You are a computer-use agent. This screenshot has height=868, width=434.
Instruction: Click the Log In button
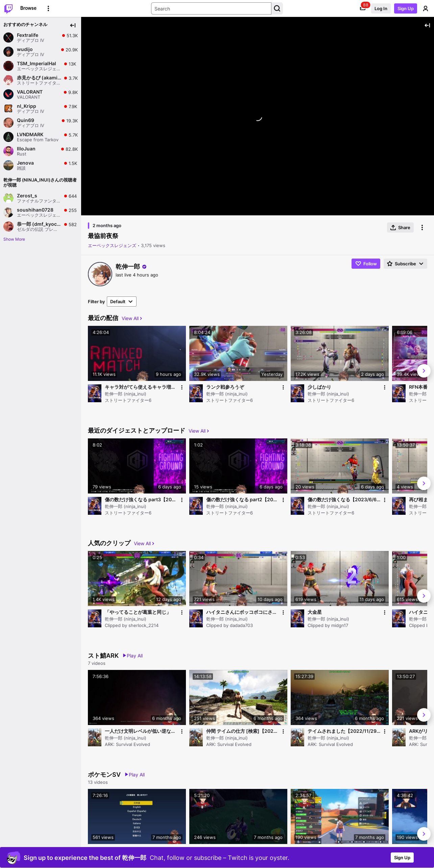(381, 8)
